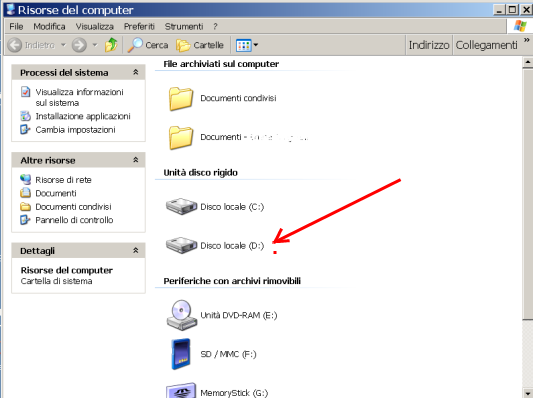533x398 pixels.
Task: Select the user Documenti folder icon
Action: [x=181, y=137]
